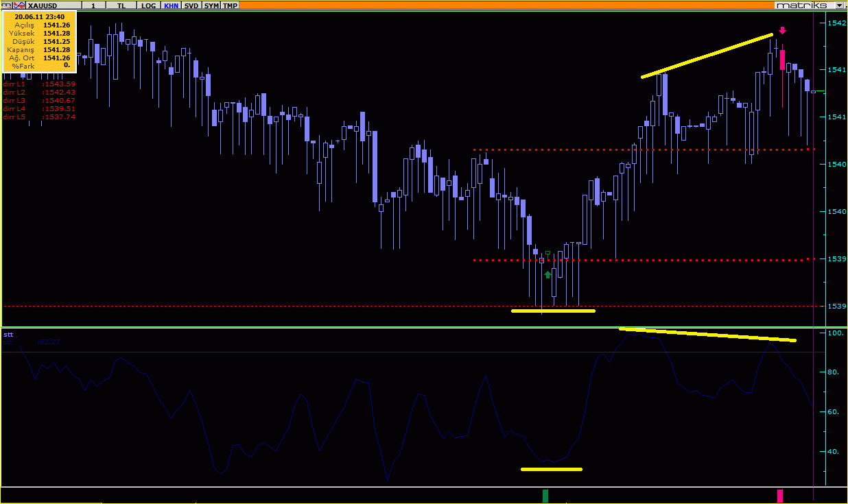Click the pink down-arrow sell signal on chart

[x=782, y=30]
